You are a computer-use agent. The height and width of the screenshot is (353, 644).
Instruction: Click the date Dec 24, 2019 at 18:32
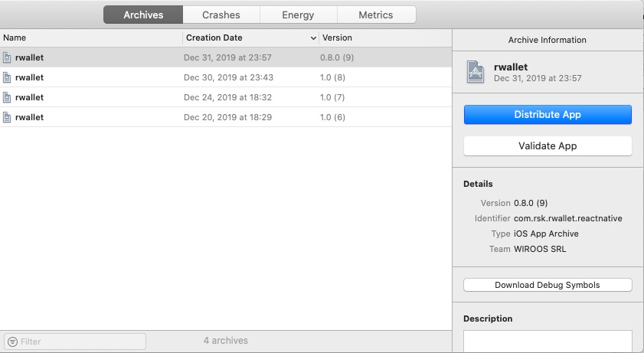227,97
